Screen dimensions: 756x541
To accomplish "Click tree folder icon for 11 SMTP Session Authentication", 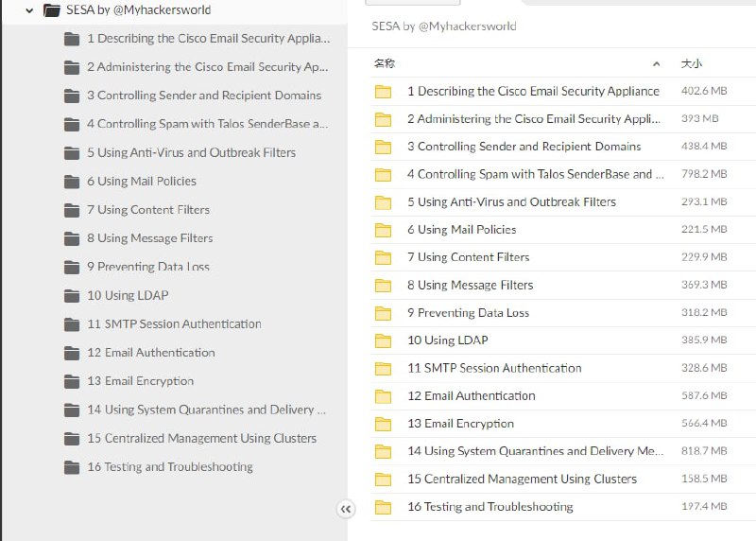I will [x=72, y=323].
